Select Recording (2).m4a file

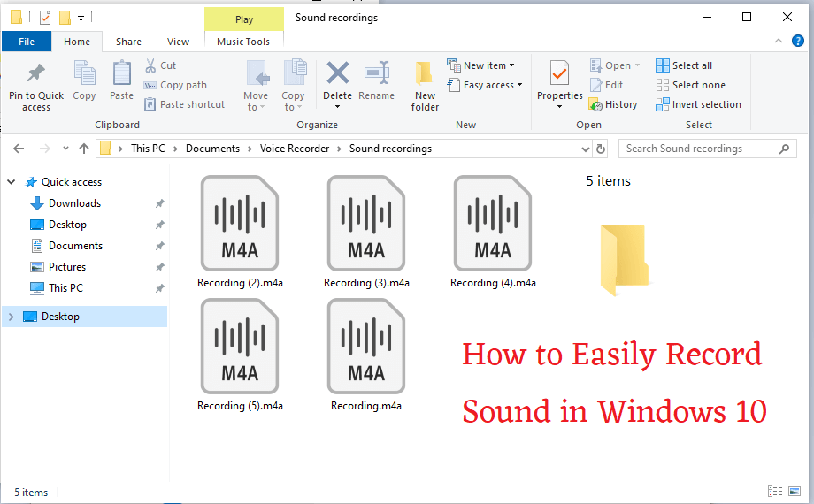240,232
